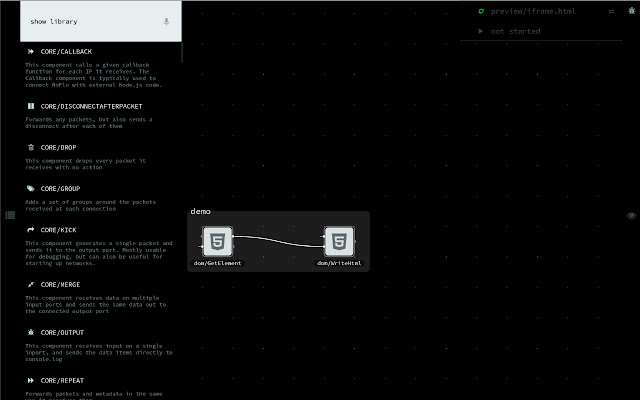Add the CORE/DISCONNECTAFTERPACKET component by its title
This screenshot has height=400, width=640.
[x=91, y=106]
